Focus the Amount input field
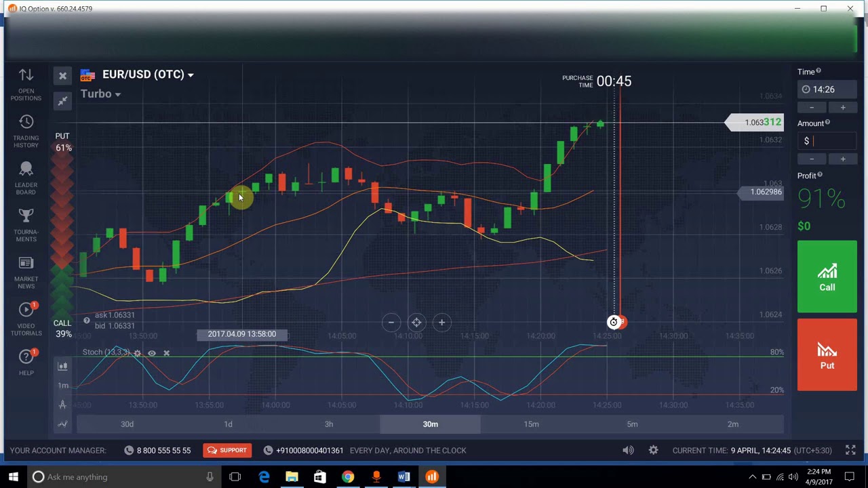This screenshot has width=868, height=488. coord(827,141)
